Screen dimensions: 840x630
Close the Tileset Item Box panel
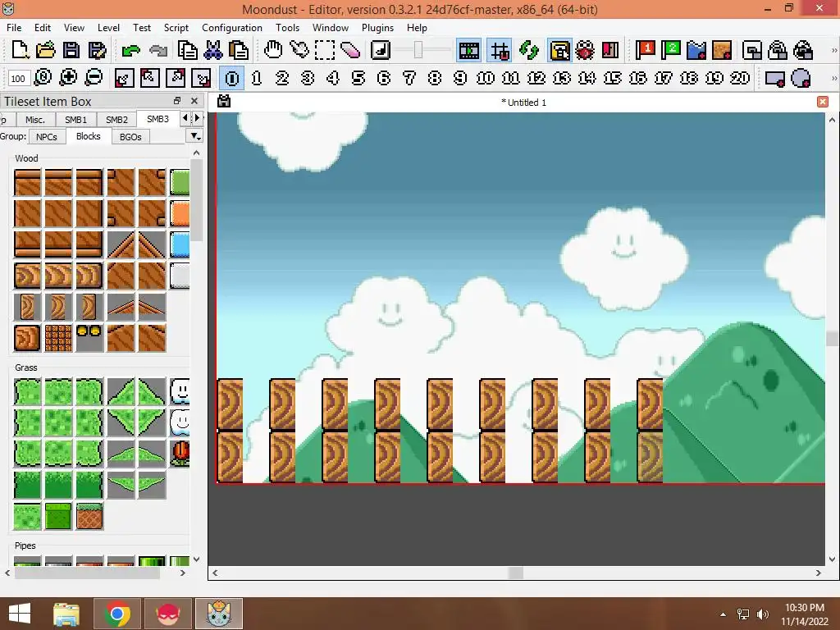[194, 101]
